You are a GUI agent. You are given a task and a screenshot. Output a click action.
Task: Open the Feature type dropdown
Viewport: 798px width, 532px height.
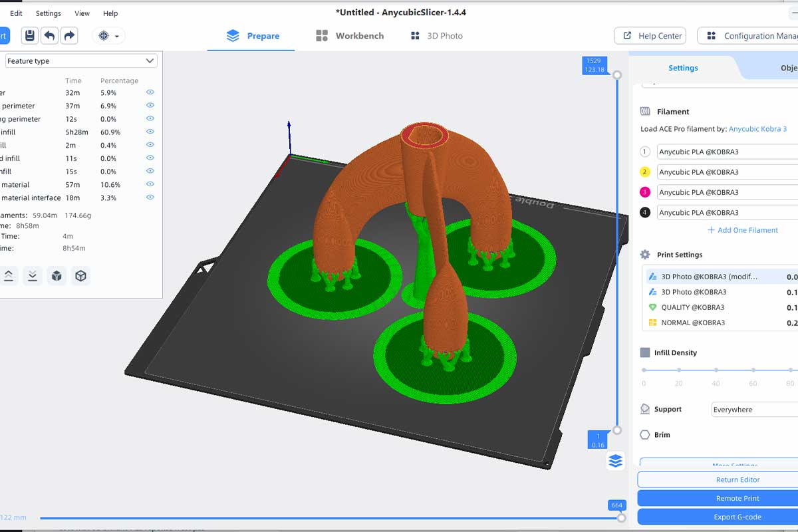pos(81,61)
